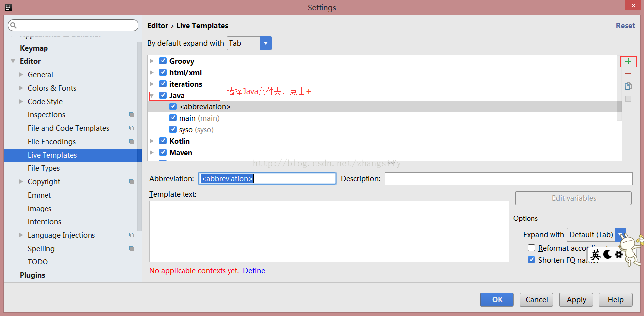Toggle the syso template checkbox

173,129
